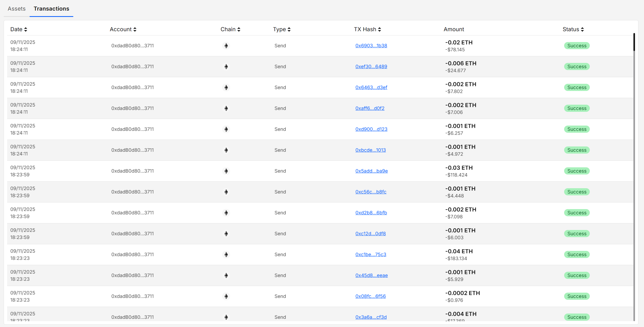The image size is (644, 327).
Task: Sort the table by Date
Action: pos(19,29)
